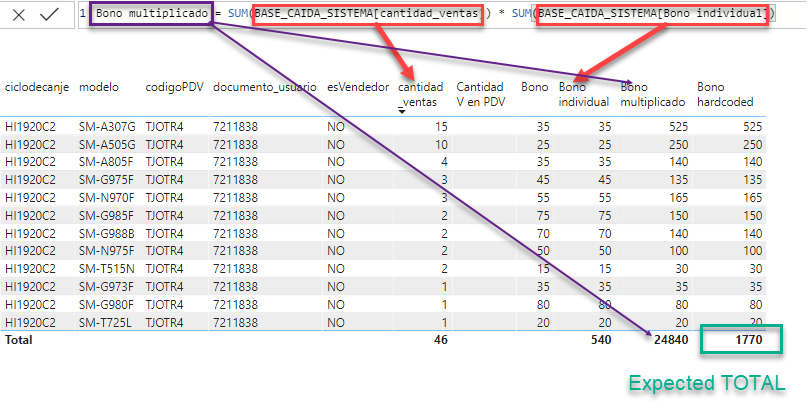Click cantidad_ventas value 10 in SM-A505G row

click(x=441, y=145)
